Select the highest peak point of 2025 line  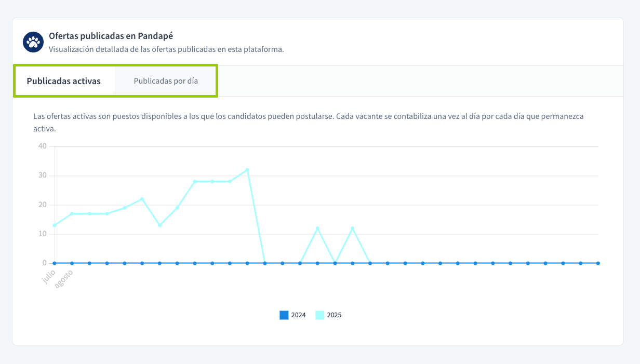(x=247, y=170)
